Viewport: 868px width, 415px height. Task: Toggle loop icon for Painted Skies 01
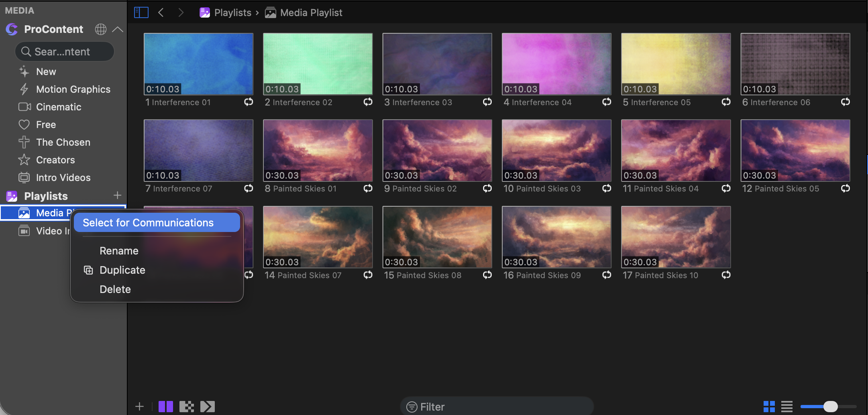coord(368,188)
